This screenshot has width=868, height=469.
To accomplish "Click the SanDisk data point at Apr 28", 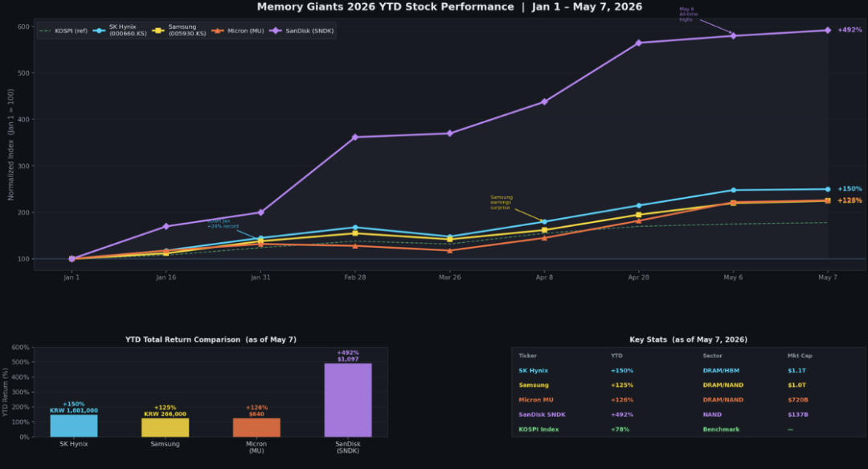I will pos(638,43).
